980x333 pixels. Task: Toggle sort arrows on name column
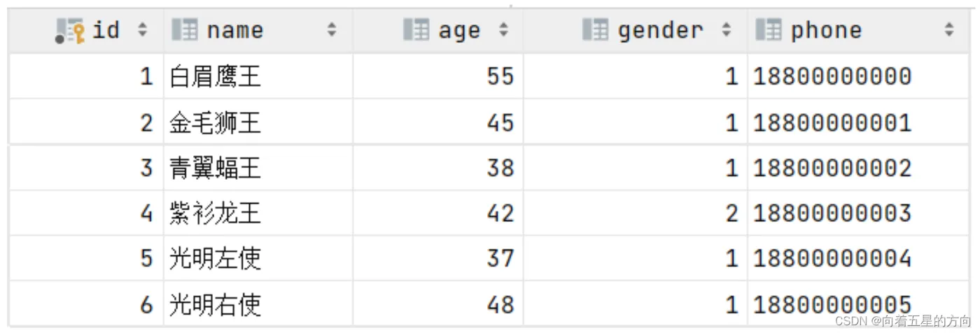click(332, 30)
